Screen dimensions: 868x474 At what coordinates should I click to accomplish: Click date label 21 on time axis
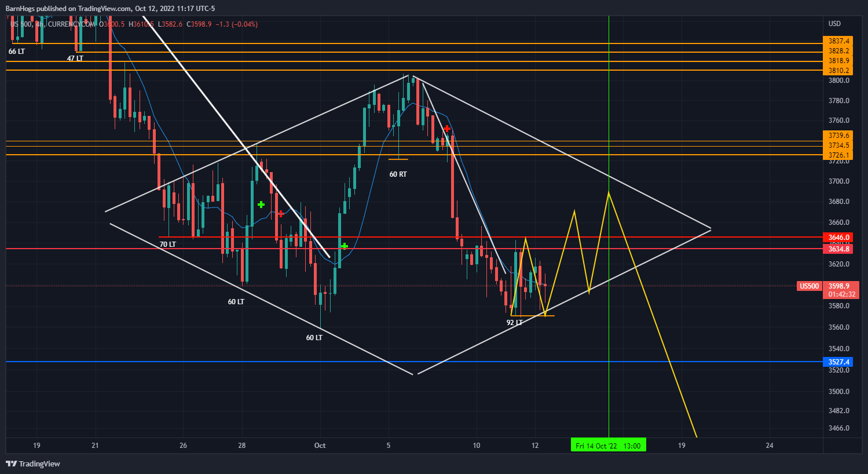coord(95,446)
